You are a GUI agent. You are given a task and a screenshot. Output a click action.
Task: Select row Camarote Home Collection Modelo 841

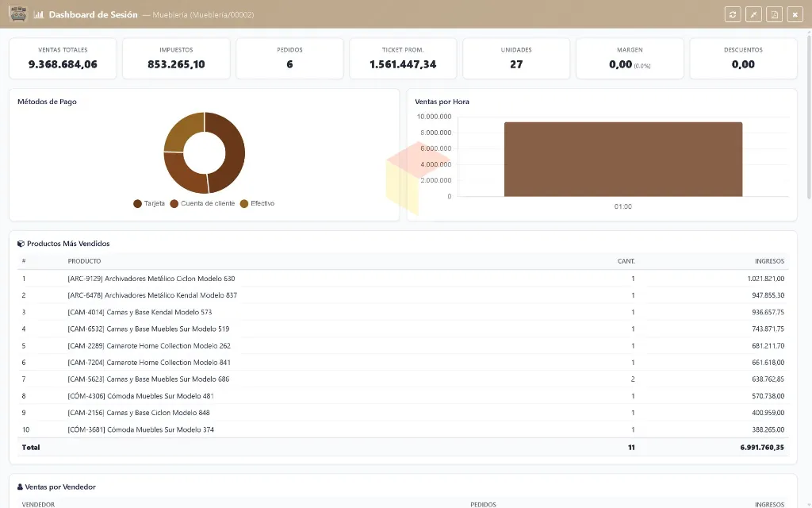[x=403, y=362]
